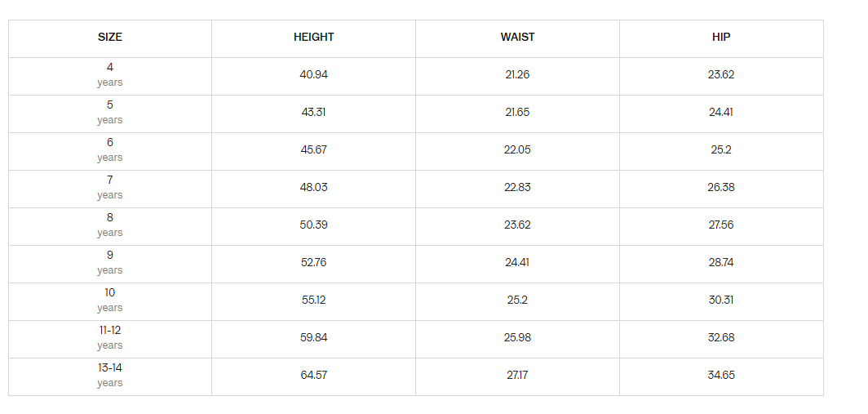868x414 pixels.
Task: Select the 7 years size cell
Action: click(x=109, y=188)
